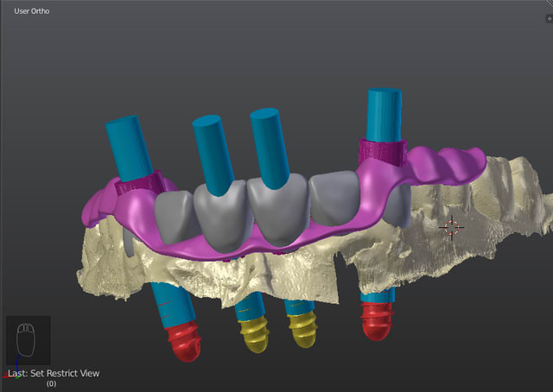553x392 pixels.
Task: Select the right yellow implant tip
Action: [x=303, y=328]
